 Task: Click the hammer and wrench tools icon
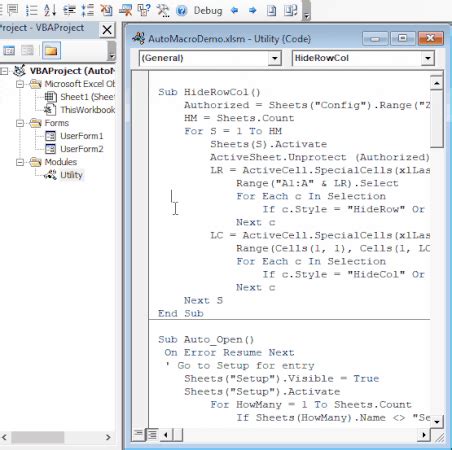pyautogui.click(x=163, y=10)
